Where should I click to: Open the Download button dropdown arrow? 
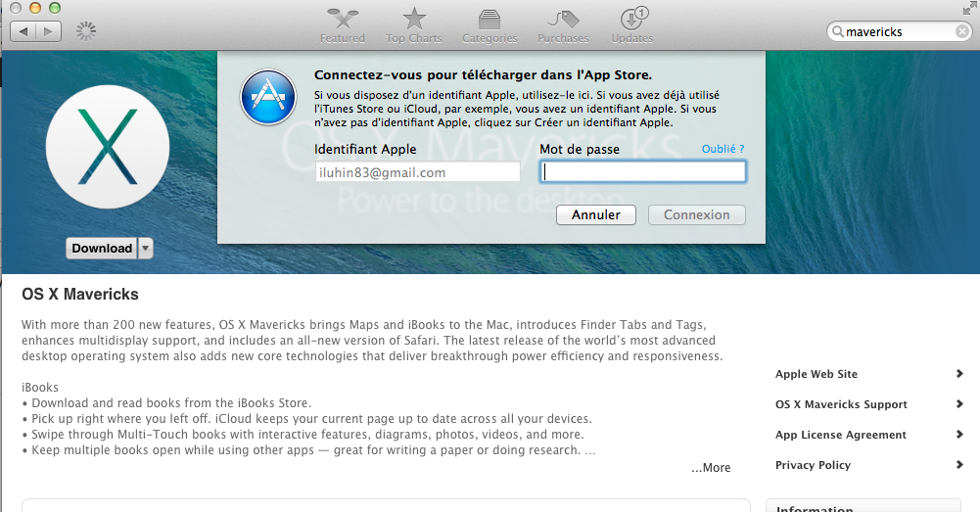coord(146,249)
